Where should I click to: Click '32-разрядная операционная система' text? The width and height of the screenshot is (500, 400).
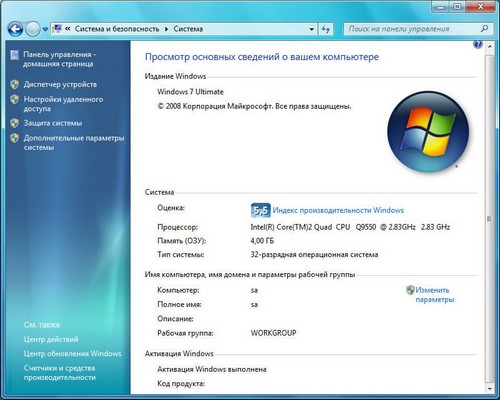point(314,255)
